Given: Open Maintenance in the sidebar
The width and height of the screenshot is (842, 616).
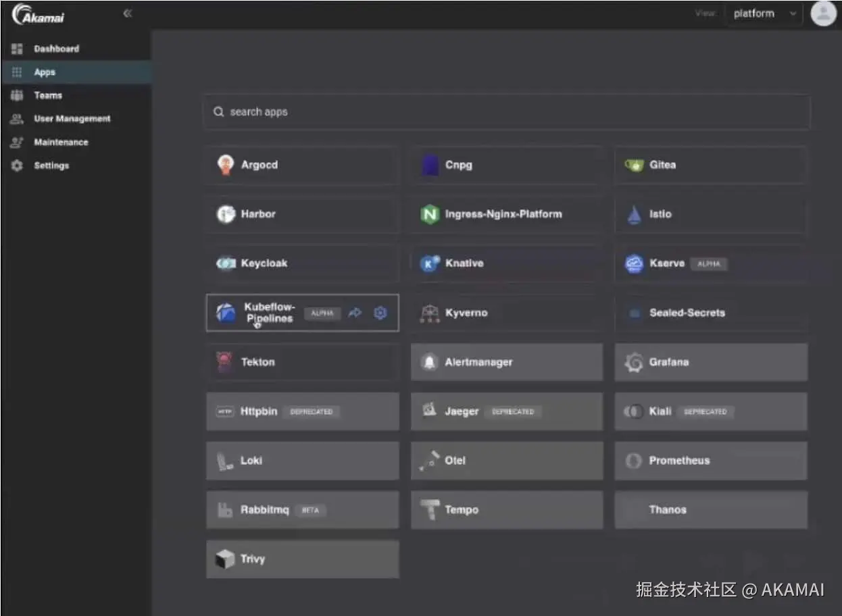Looking at the screenshot, I should [76, 142].
